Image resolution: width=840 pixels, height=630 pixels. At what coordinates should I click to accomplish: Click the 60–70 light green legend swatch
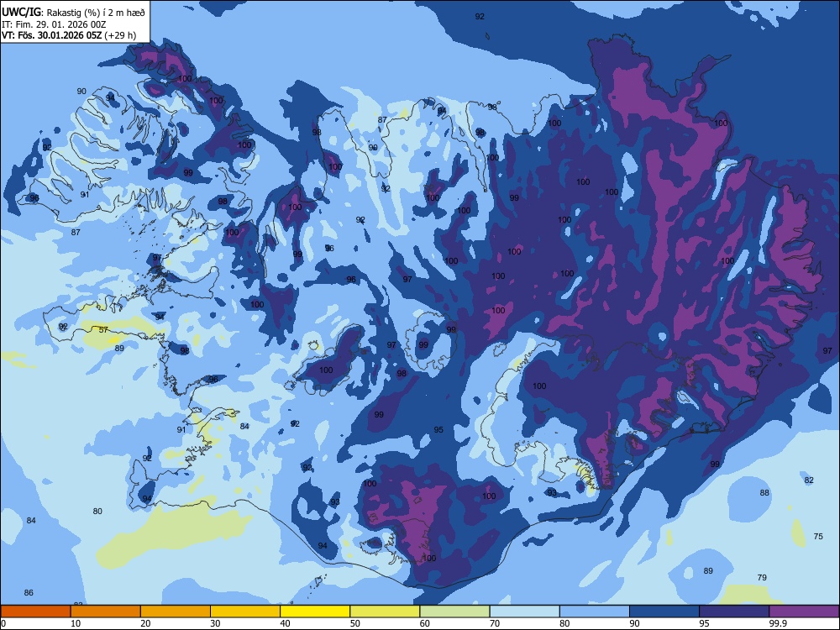[x=454, y=612]
